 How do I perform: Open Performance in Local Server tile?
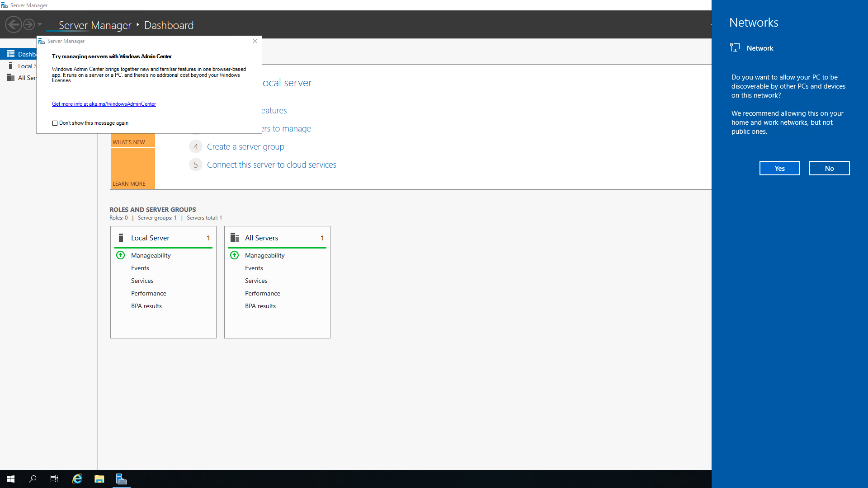149,293
